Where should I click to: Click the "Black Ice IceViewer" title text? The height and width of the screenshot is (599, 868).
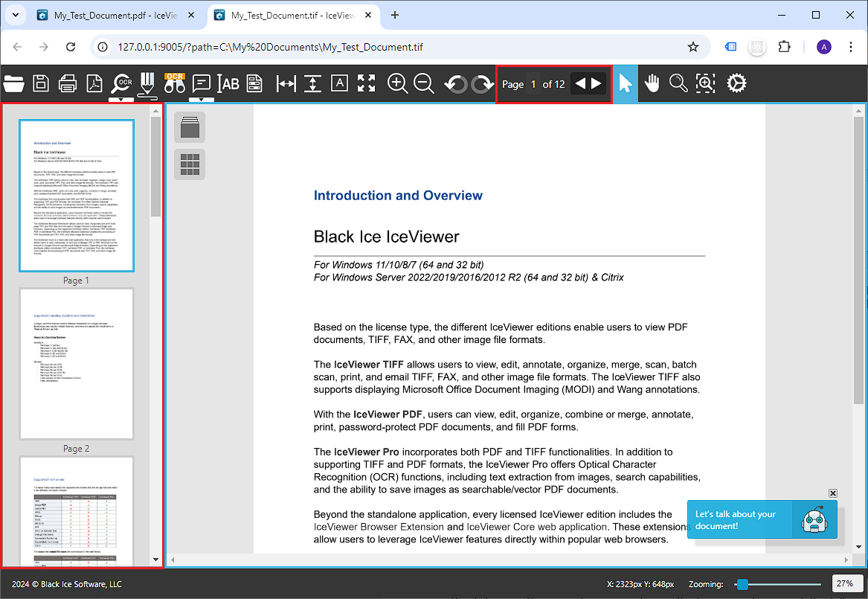point(386,237)
